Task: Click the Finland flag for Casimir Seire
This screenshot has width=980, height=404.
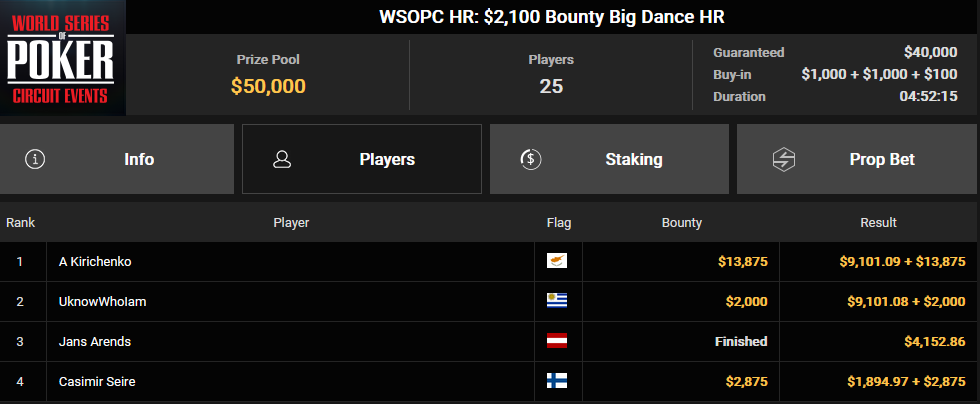Action: pyautogui.click(x=556, y=381)
